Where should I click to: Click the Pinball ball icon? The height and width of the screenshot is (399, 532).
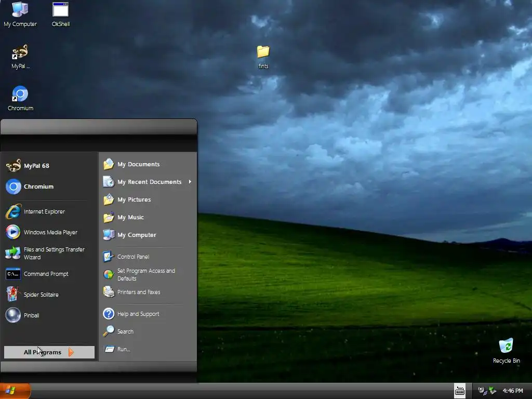(x=13, y=315)
